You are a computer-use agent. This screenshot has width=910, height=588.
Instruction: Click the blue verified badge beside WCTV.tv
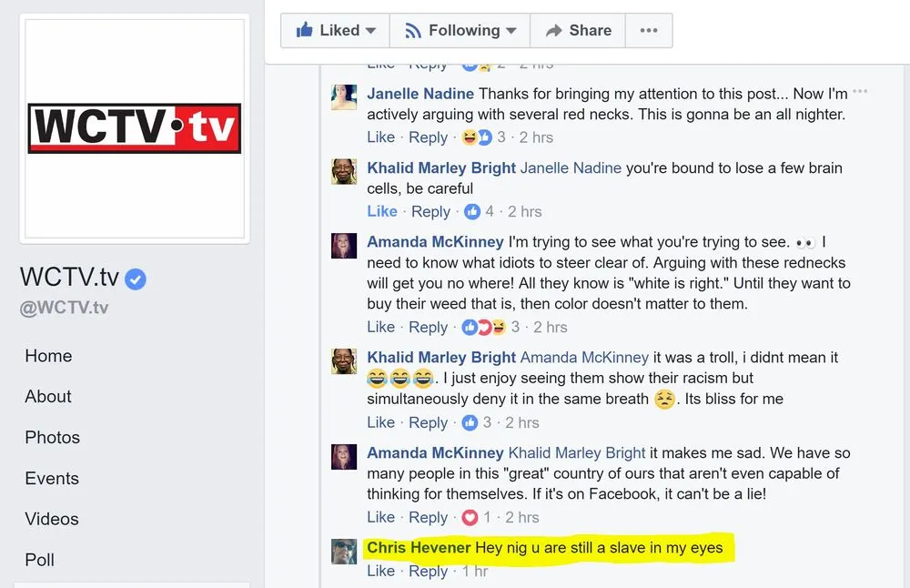click(x=136, y=279)
